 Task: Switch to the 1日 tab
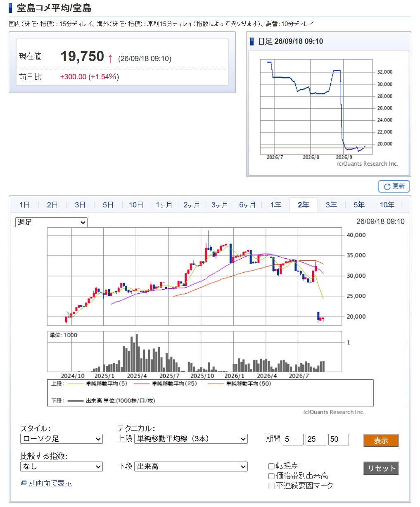pyautogui.click(x=25, y=205)
